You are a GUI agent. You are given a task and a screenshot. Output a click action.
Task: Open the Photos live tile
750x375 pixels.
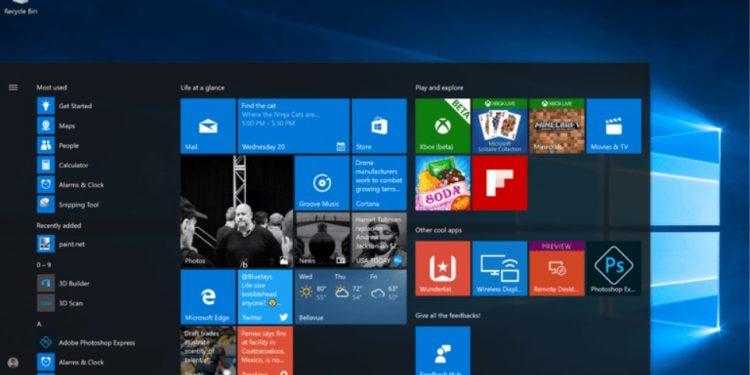pos(237,211)
